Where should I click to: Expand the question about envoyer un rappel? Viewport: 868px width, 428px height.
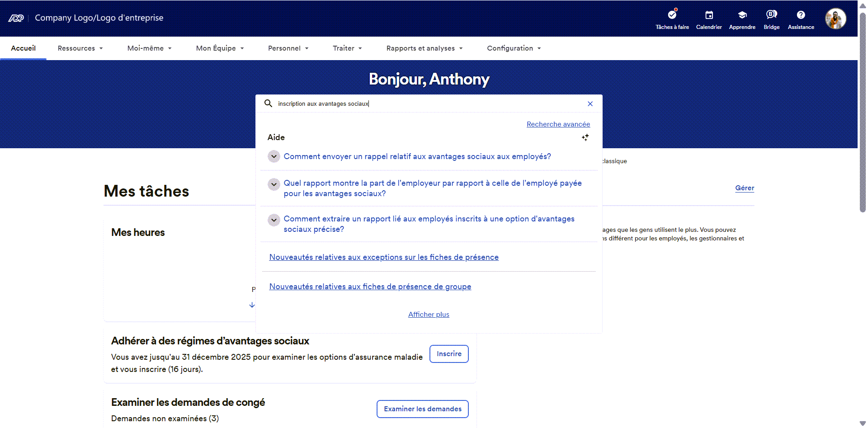tap(274, 156)
